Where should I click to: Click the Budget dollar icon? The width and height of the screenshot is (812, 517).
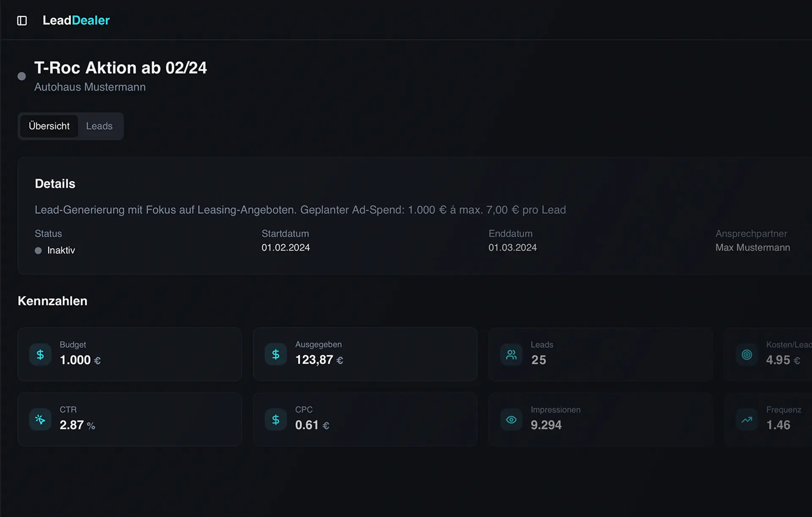coord(40,355)
